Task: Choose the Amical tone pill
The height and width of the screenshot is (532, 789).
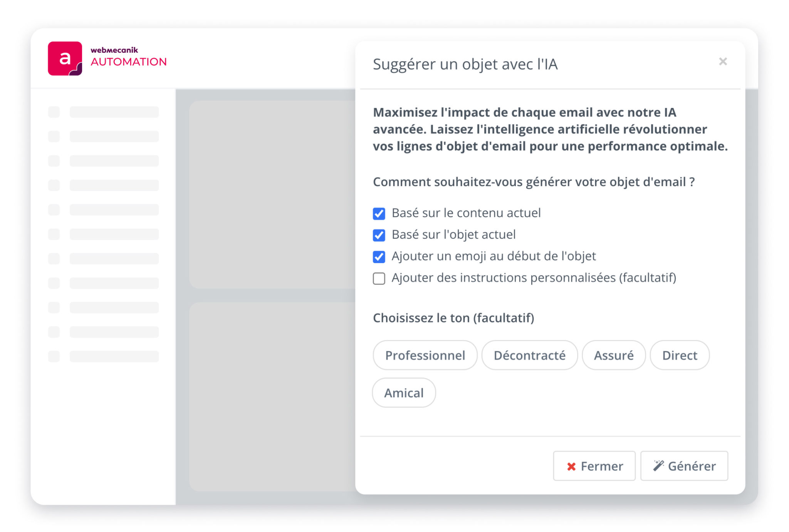Action: (x=404, y=393)
